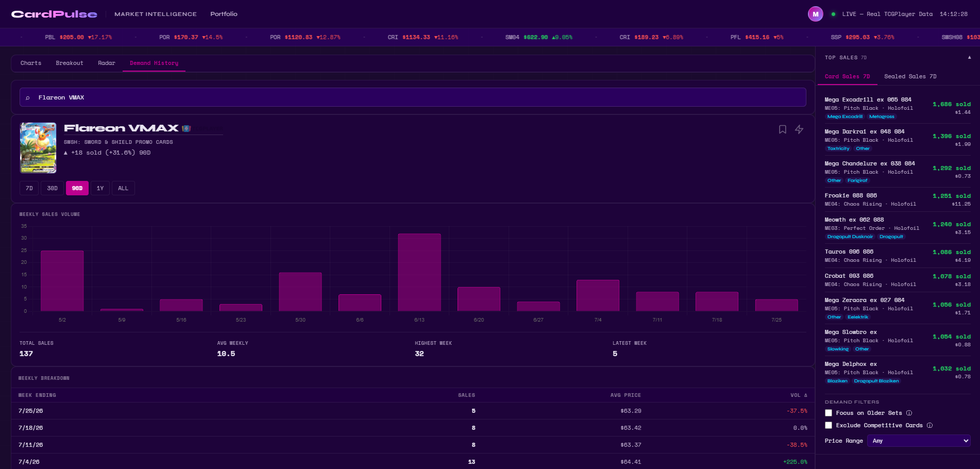Open info icon for Exclude Competitive Cards
The height and width of the screenshot is (469, 980).
(x=930, y=425)
